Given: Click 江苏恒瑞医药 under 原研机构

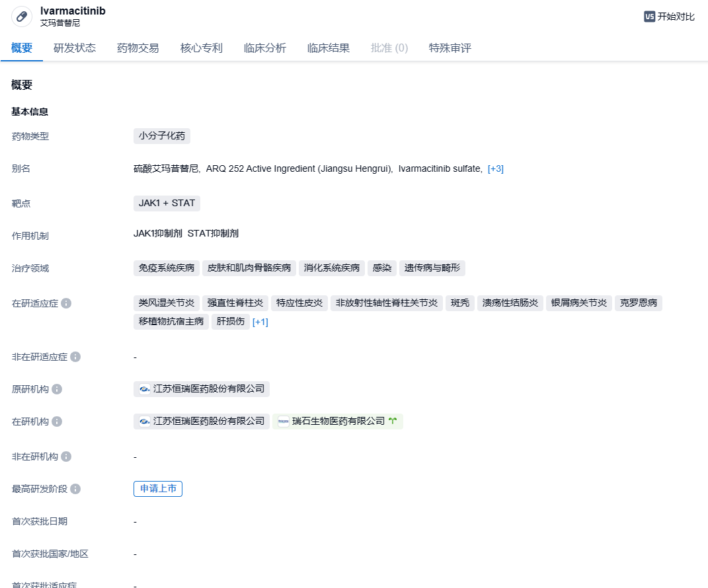Looking at the screenshot, I should point(202,389).
